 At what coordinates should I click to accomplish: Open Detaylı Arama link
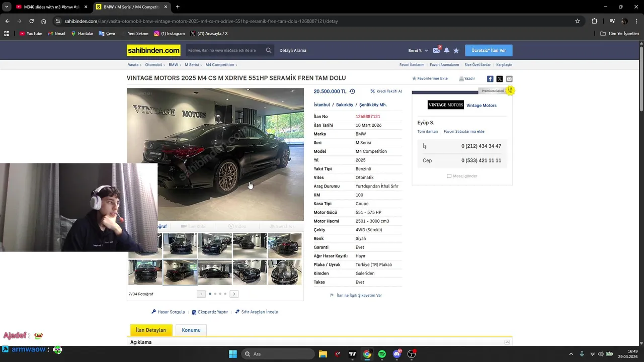point(293,50)
